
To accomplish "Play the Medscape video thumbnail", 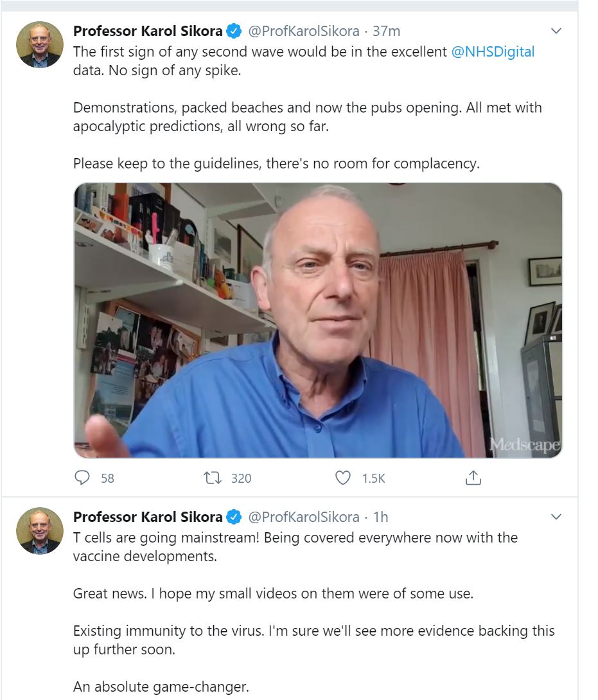I will click(318, 320).
